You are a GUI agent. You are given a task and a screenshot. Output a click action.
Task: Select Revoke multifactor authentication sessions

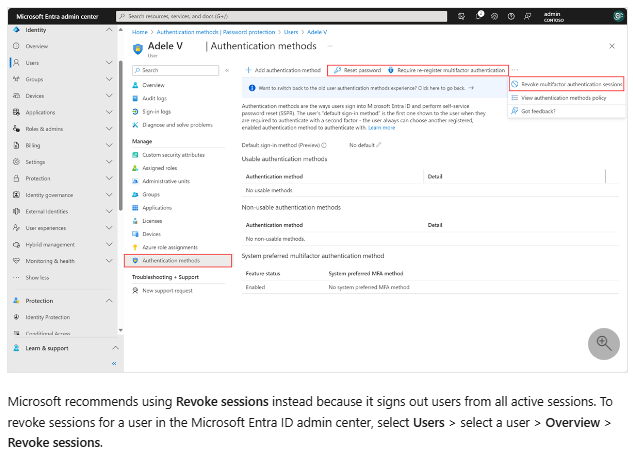click(567, 84)
